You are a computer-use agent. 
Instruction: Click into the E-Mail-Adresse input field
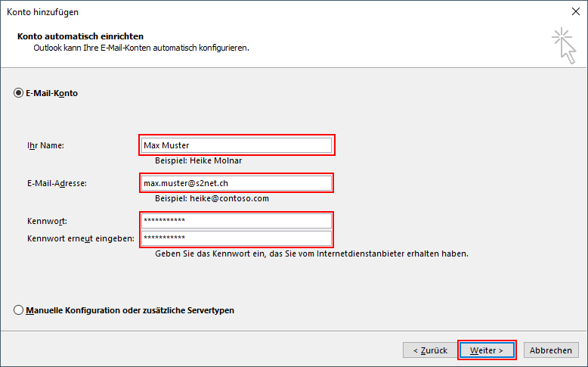pyautogui.click(x=237, y=183)
